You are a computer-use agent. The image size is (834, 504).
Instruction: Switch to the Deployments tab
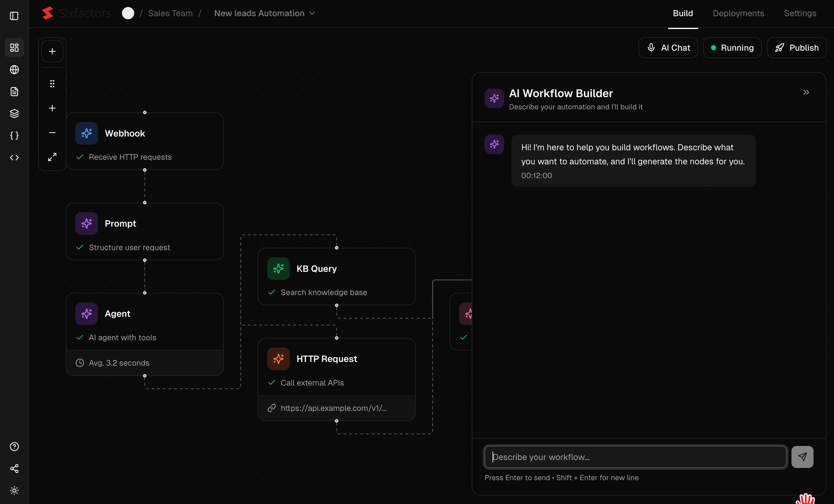[738, 13]
